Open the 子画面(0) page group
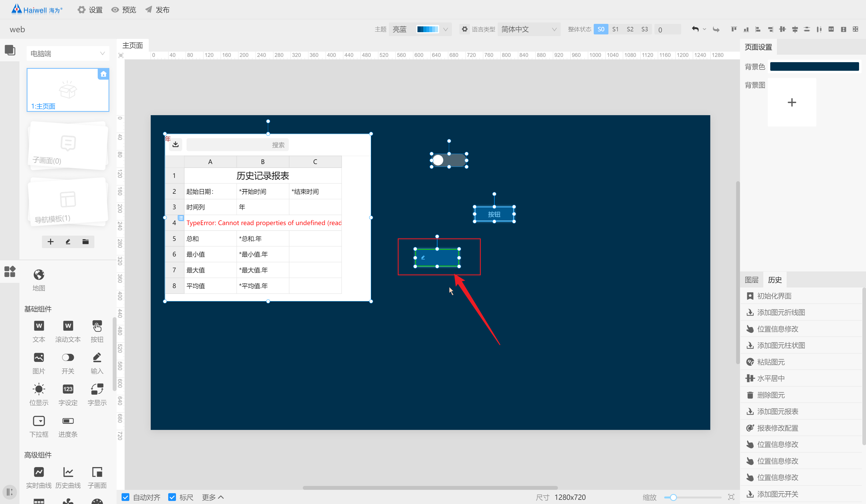Screen dimensions: 866x504 pos(68,146)
